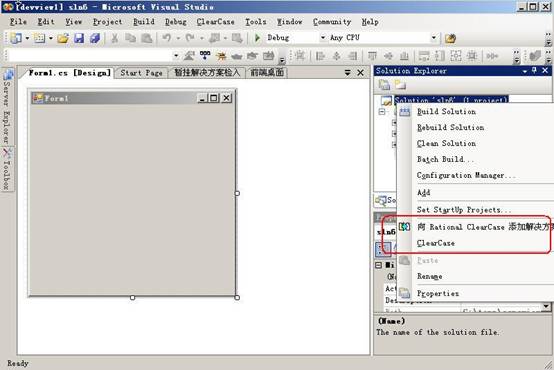The image size is (554, 370).
Task: Click the Save All toolbar icon
Action: (95, 38)
